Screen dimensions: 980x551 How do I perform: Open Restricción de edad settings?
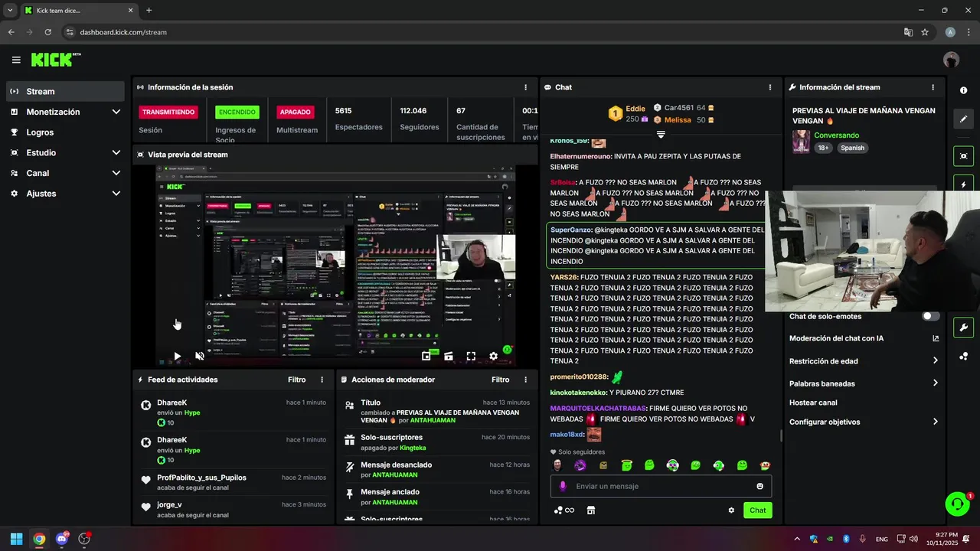pyautogui.click(x=864, y=361)
